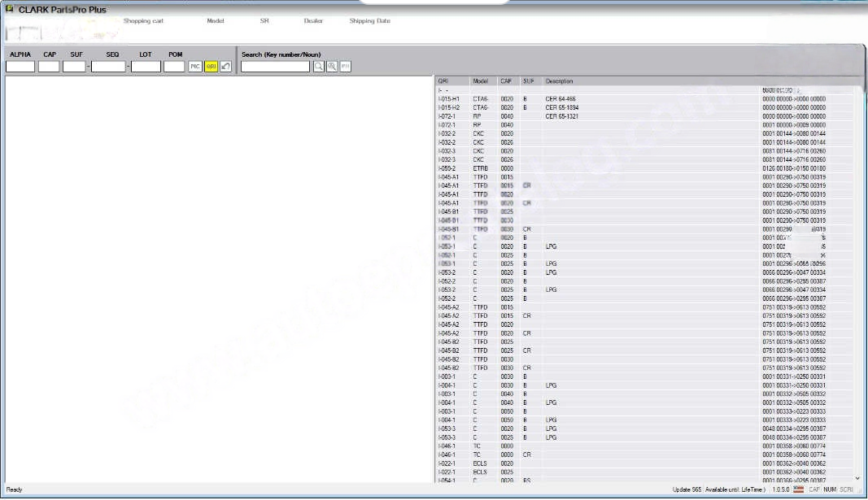Click the Search key number text box

[276, 67]
